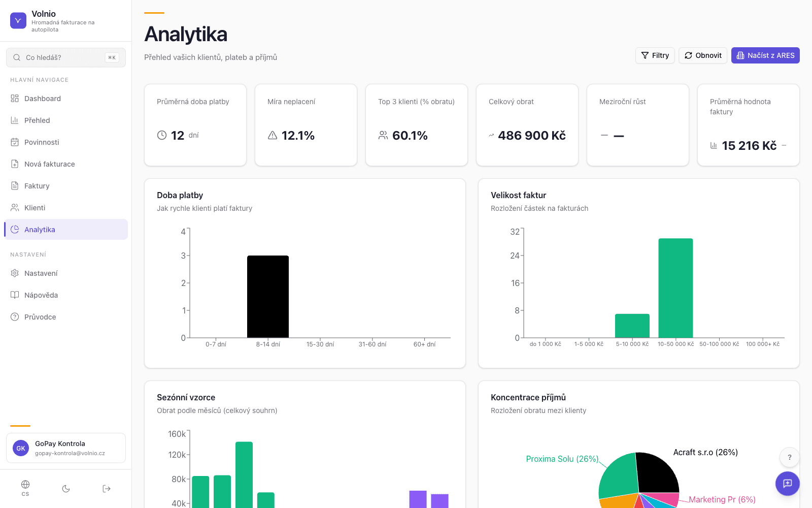Screen dimensions: 812x508
Task: Go to Přehled in sidebar
Action: (x=66, y=120)
